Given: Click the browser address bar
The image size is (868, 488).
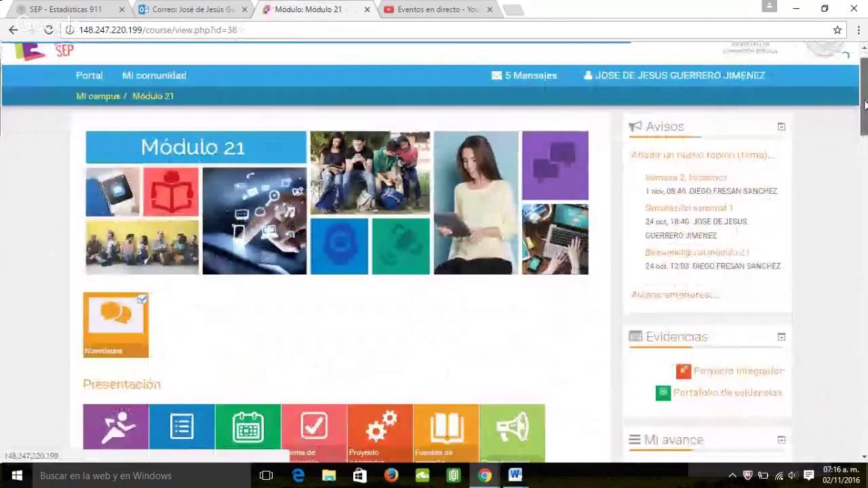Looking at the screenshot, I should (x=448, y=30).
